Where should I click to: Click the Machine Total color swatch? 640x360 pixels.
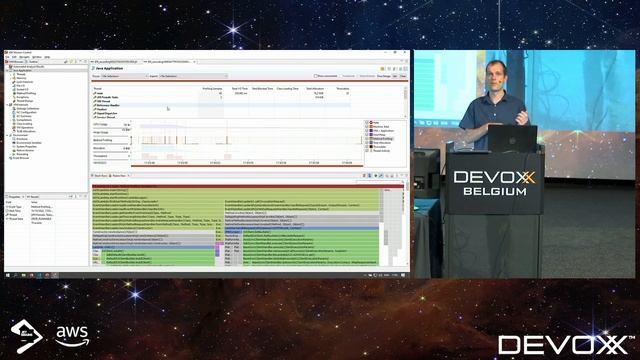click(371, 127)
